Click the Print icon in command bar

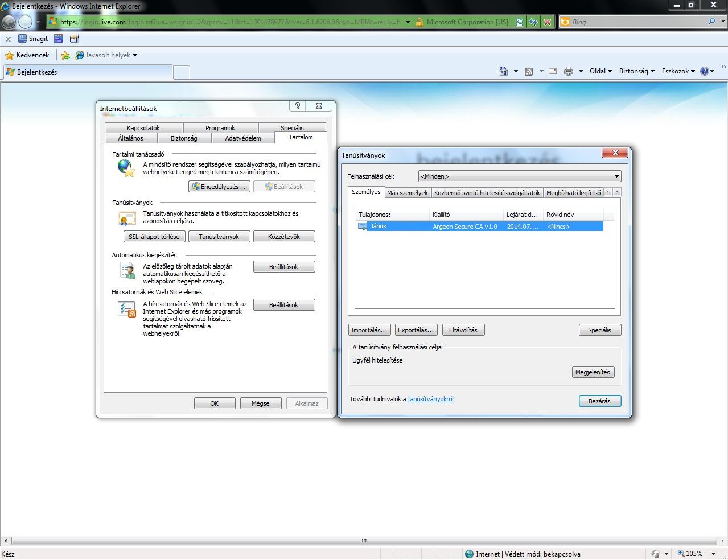[x=568, y=71]
